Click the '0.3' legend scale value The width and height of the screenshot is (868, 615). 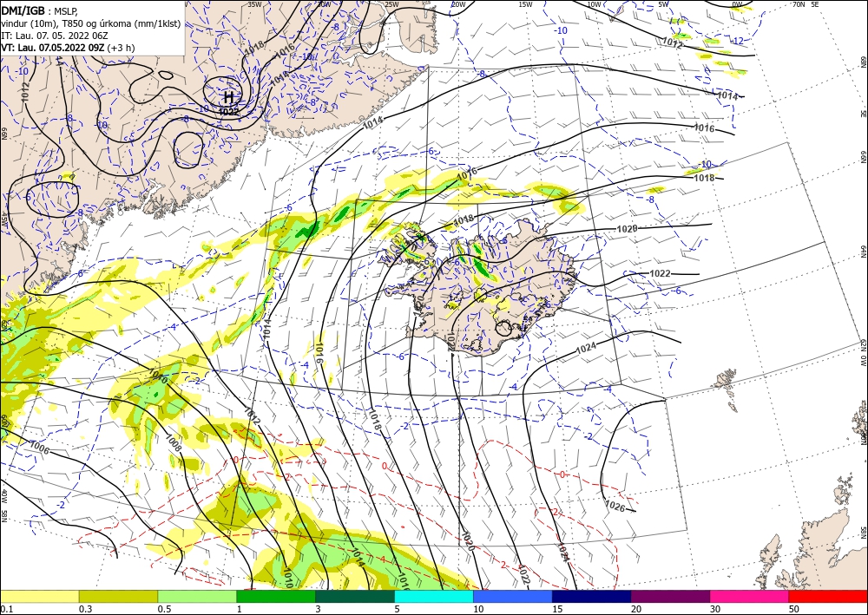click(x=85, y=609)
